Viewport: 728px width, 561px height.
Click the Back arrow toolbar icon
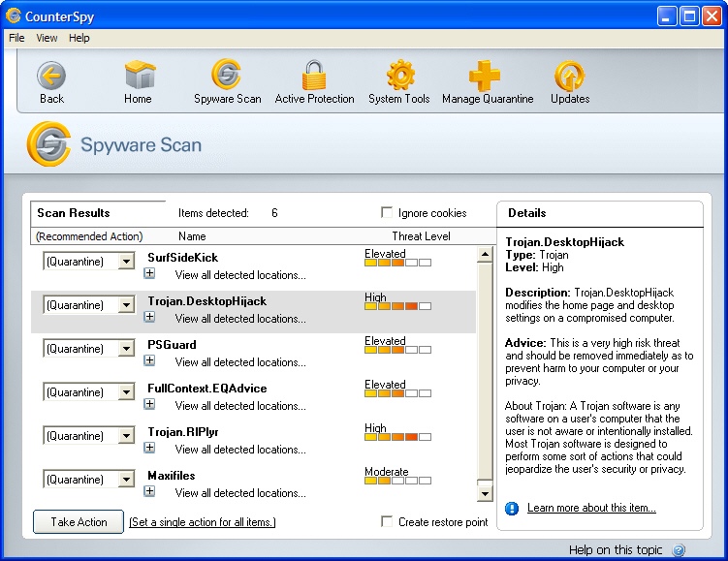click(51, 76)
